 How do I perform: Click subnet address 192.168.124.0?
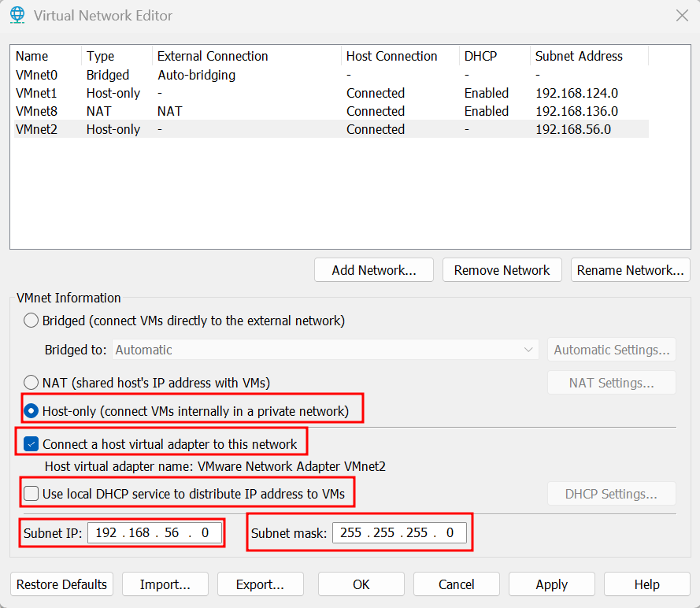tap(577, 93)
